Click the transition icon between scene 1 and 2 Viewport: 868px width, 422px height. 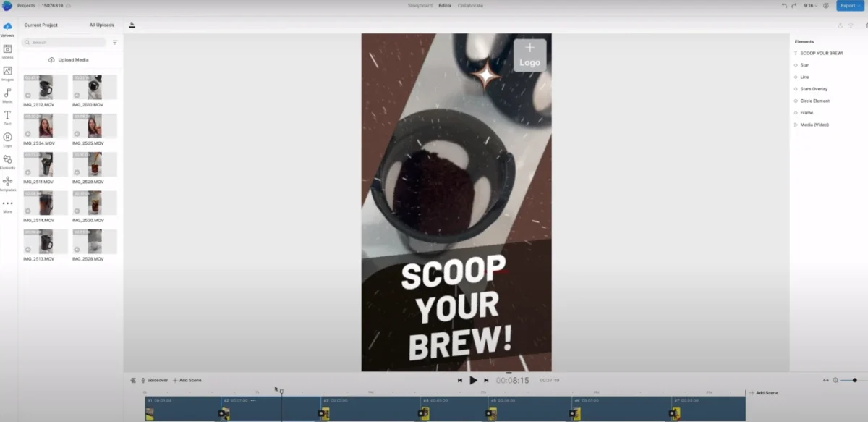pos(223,413)
